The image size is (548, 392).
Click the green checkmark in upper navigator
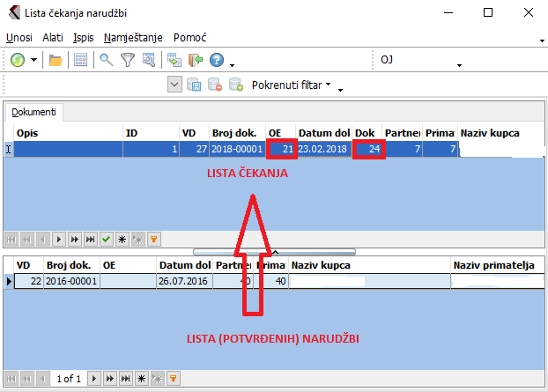[x=105, y=239]
